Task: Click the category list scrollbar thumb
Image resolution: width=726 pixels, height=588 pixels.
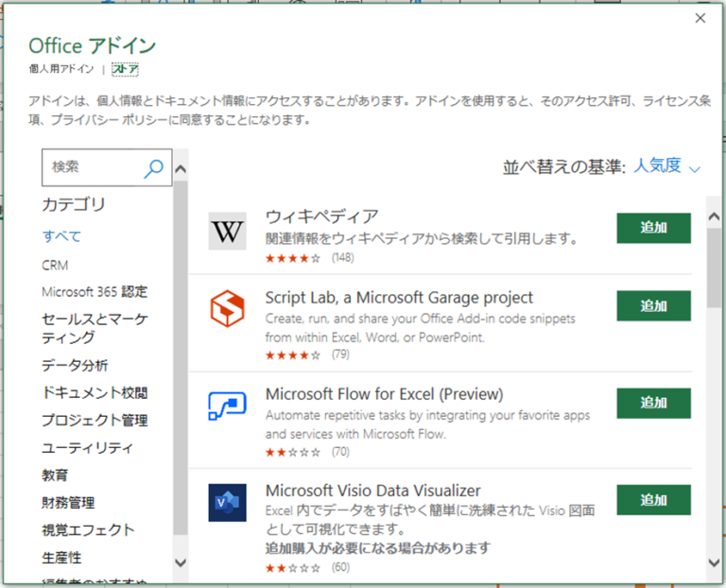Action: (181, 357)
